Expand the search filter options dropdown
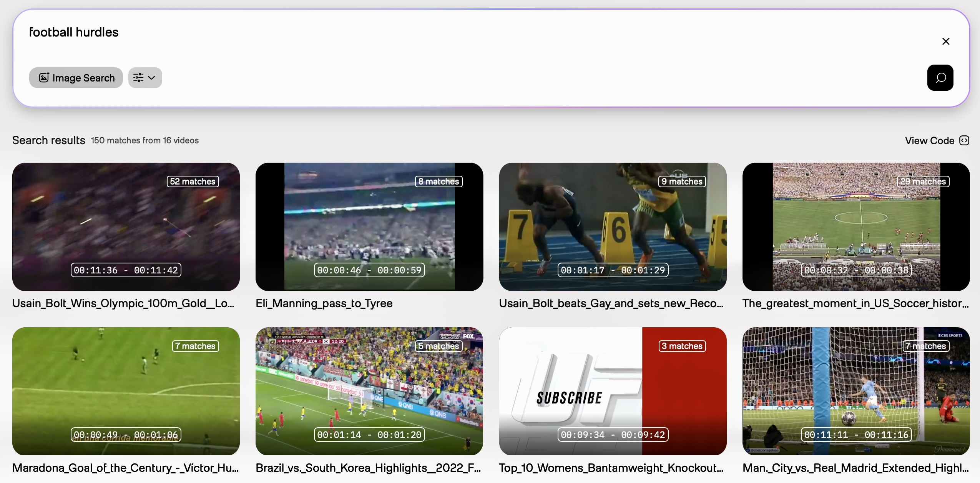980x483 pixels. coord(145,78)
